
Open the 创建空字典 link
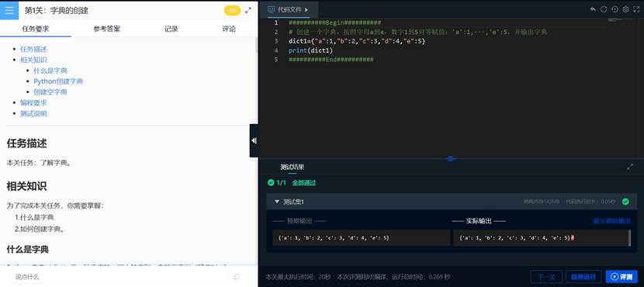[x=50, y=92]
